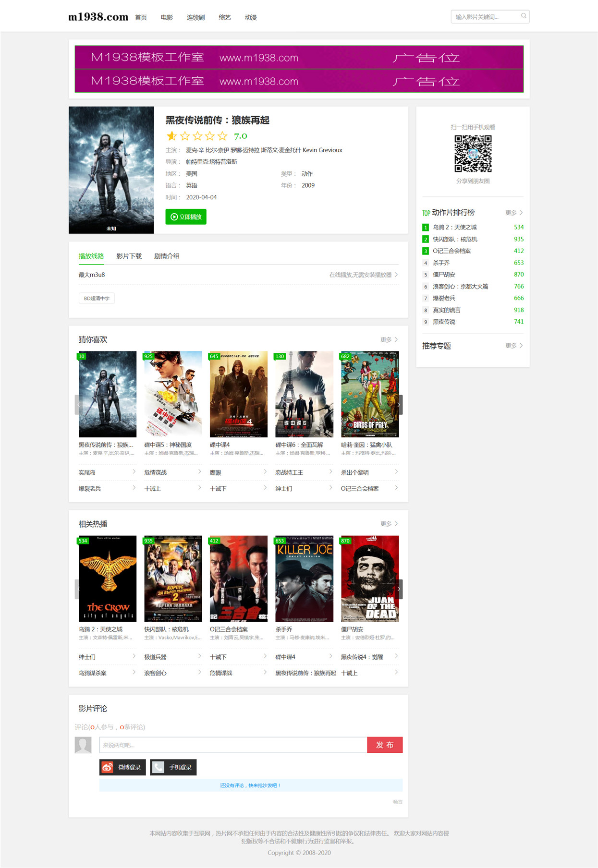Image resolution: width=598 pixels, height=868 pixels.
Task: Click right carousel arrow in 猜你喜欢
Action: pos(399,405)
